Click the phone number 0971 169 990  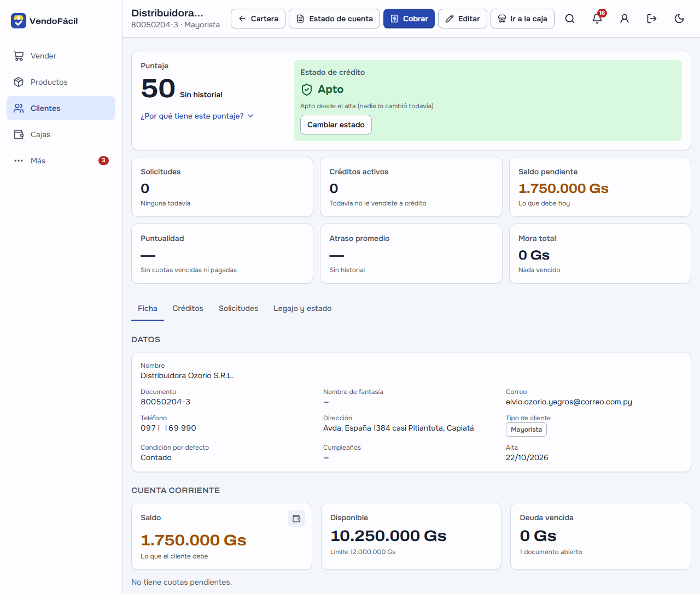[x=168, y=428]
